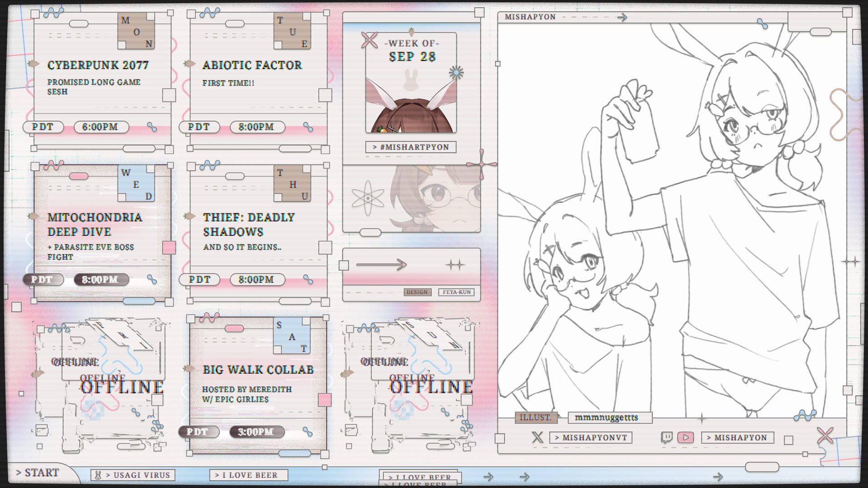The image size is (868, 488).
Task: Click the Twitch logo icon
Action: [666, 437]
